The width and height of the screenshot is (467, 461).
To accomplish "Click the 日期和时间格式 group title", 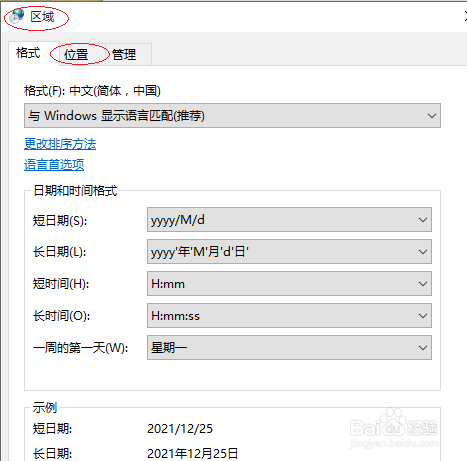I will point(75,191).
